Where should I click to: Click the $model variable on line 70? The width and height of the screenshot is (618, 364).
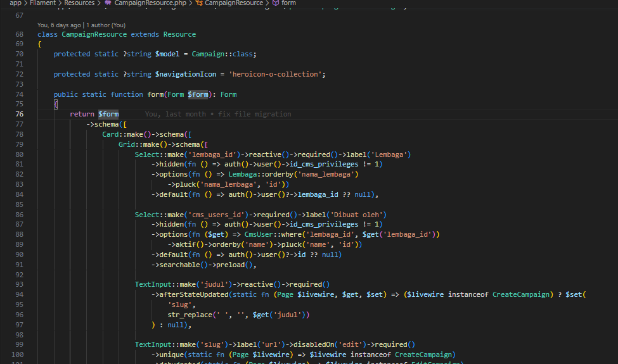pos(167,54)
